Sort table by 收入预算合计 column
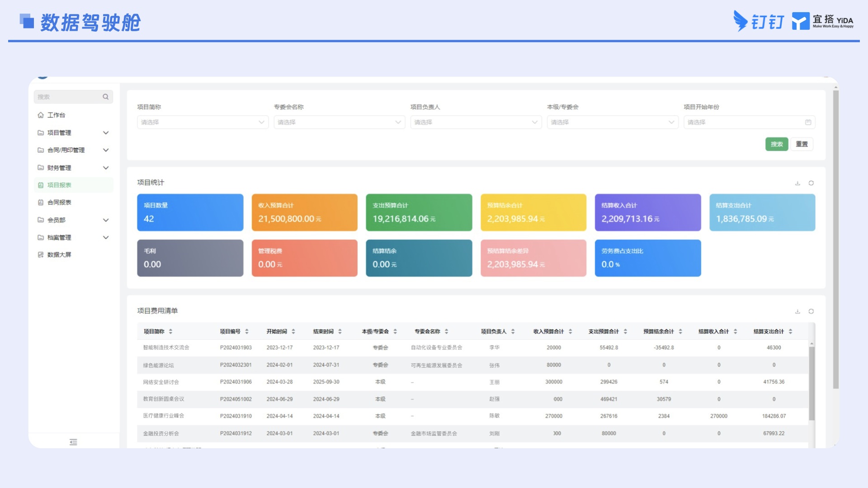 coord(571,331)
